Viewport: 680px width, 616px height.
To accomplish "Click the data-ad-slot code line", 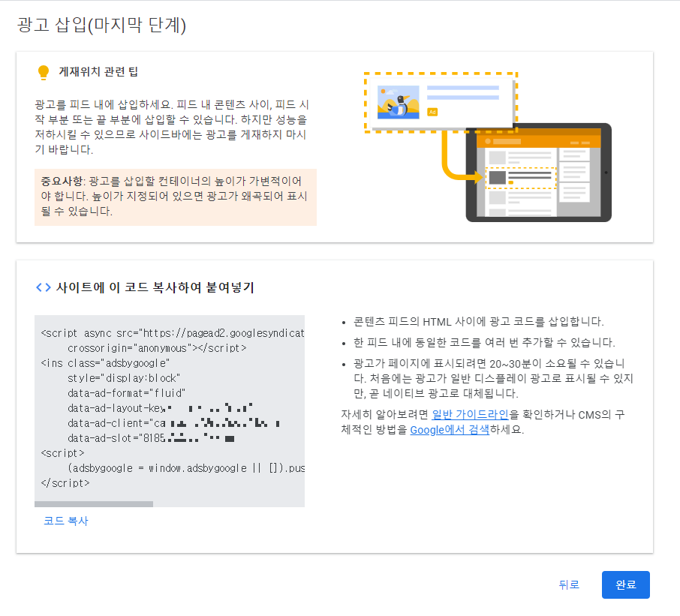I will (x=151, y=438).
